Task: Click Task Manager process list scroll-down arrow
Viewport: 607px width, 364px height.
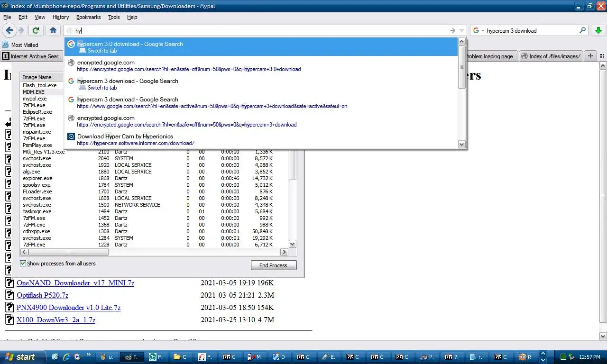Action: [293, 244]
